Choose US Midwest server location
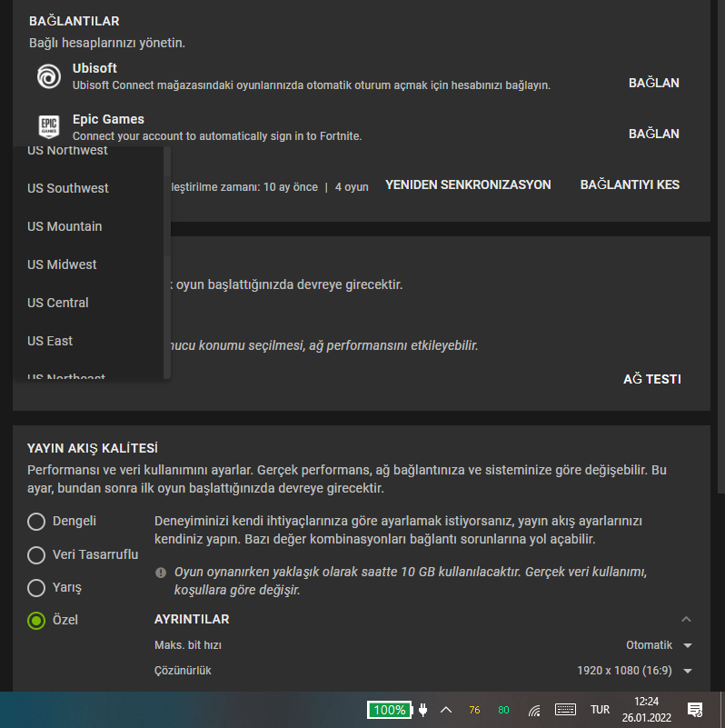 (x=88, y=264)
